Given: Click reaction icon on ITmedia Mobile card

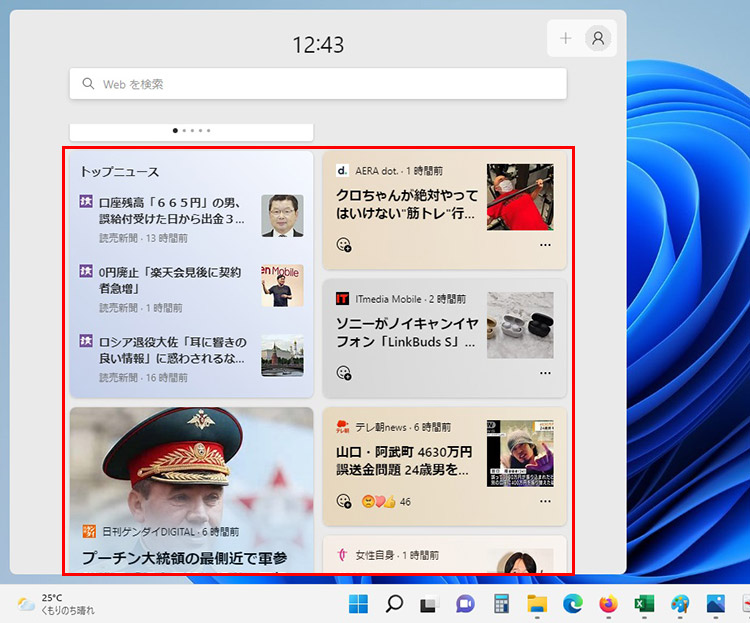Looking at the screenshot, I should (x=344, y=373).
